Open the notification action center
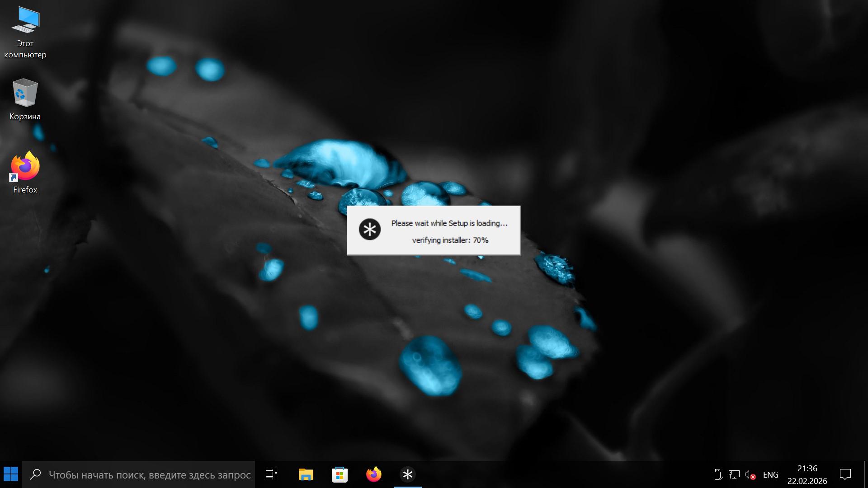 (845, 474)
